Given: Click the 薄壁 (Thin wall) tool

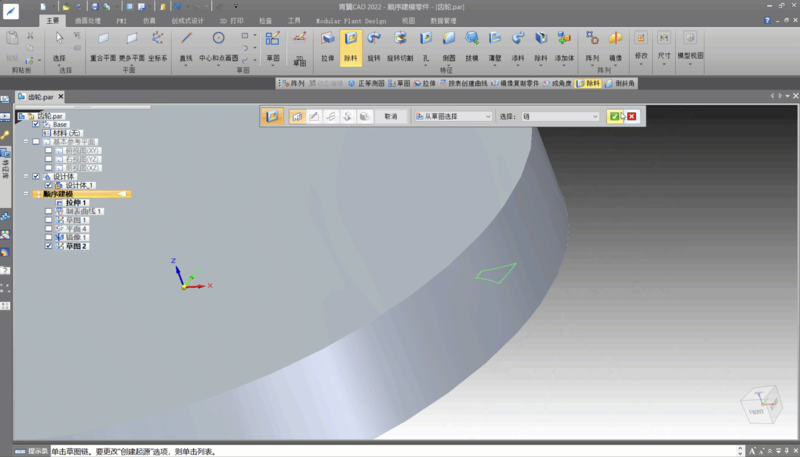Looking at the screenshot, I should click(494, 44).
